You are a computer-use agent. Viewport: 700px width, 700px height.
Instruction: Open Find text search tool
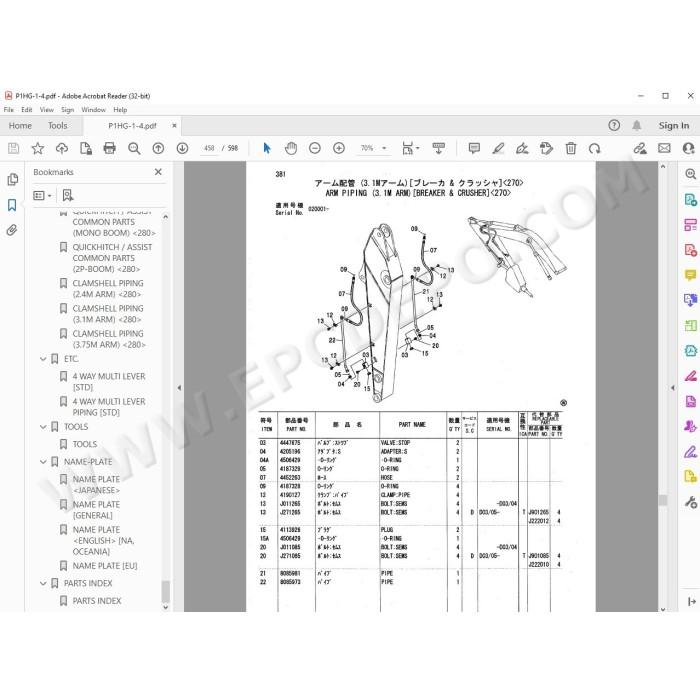click(134, 148)
